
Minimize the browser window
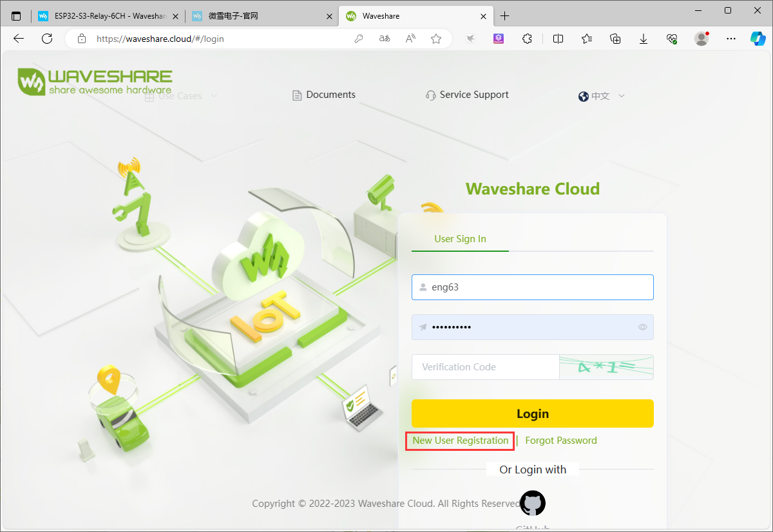pos(698,10)
